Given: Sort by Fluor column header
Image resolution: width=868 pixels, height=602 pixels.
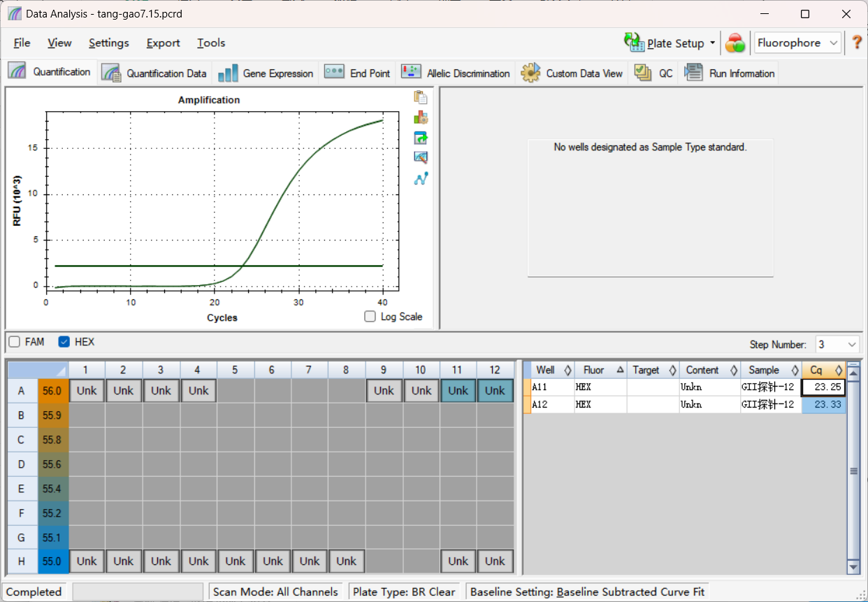Looking at the screenshot, I should pos(600,370).
